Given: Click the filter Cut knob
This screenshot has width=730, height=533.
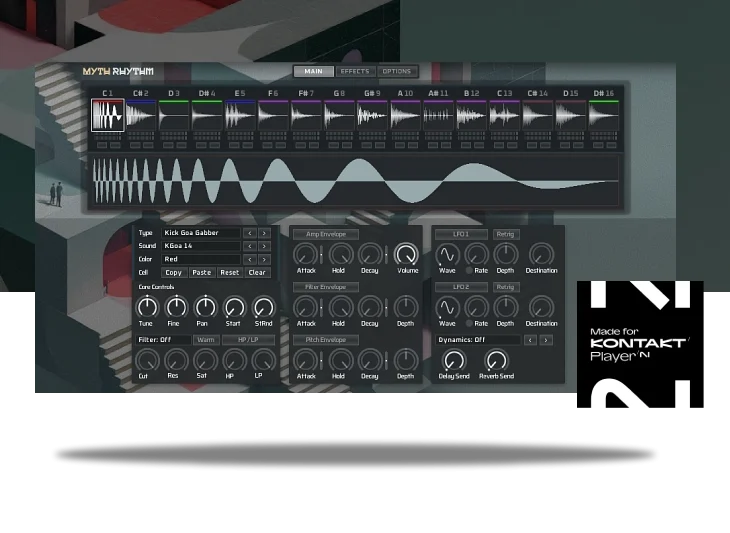Looking at the screenshot, I should [x=144, y=360].
